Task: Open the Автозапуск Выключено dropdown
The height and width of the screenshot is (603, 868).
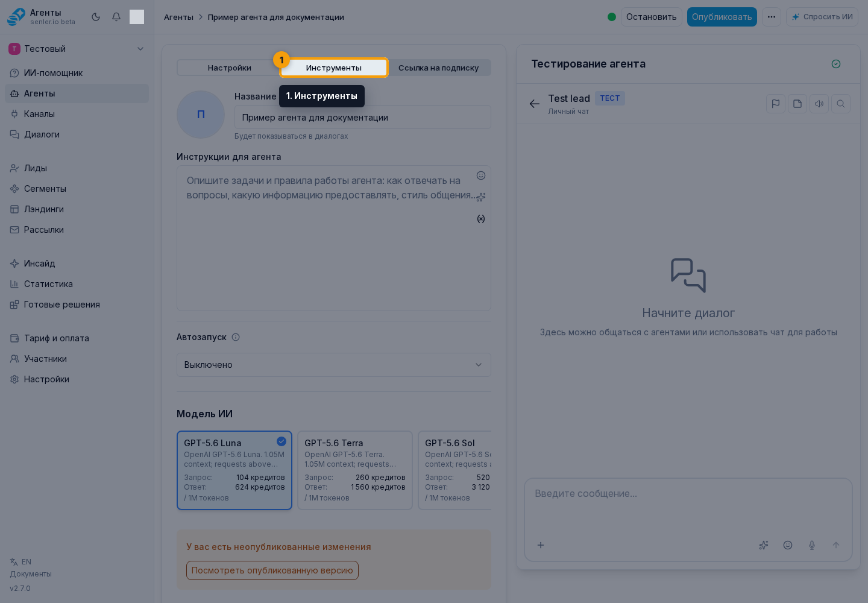Action: coord(334,365)
